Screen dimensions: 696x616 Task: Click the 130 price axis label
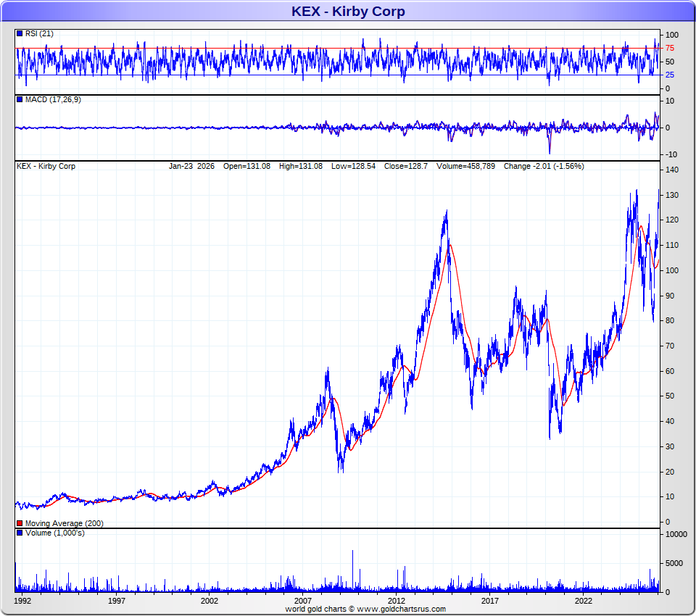(x=671, y=195)
